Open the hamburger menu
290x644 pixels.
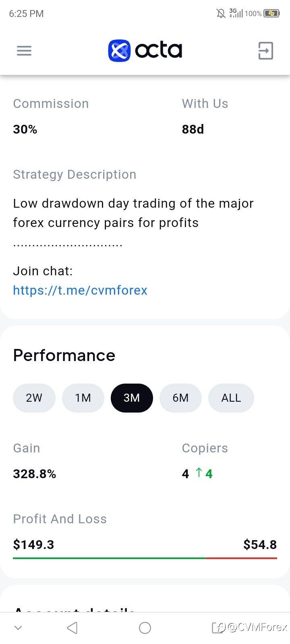pyautogui.click(x=24, y=51)
